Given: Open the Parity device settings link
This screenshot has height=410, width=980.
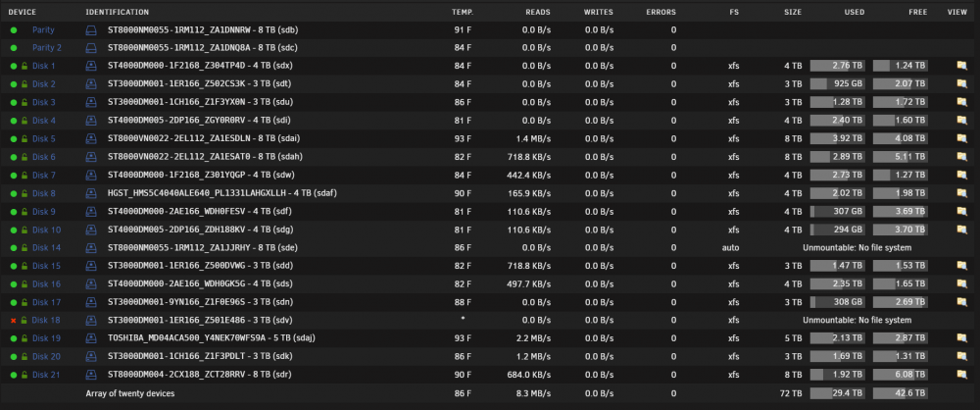Looking at the screenshot, I should [x=43, y=29].
